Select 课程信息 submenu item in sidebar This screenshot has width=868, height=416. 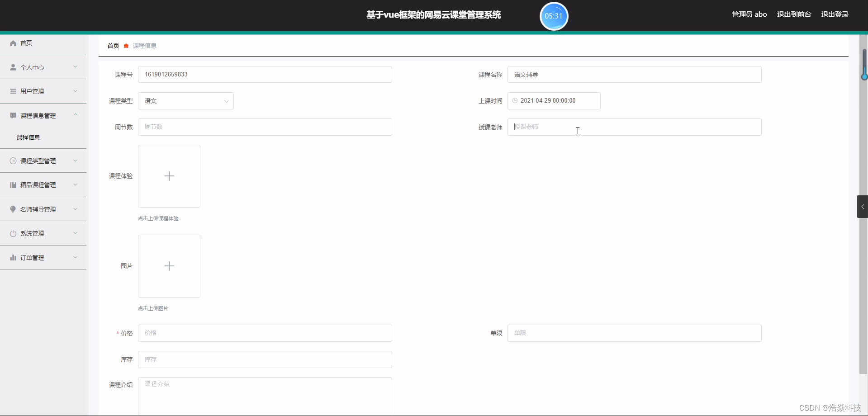(x=28, y=137)
